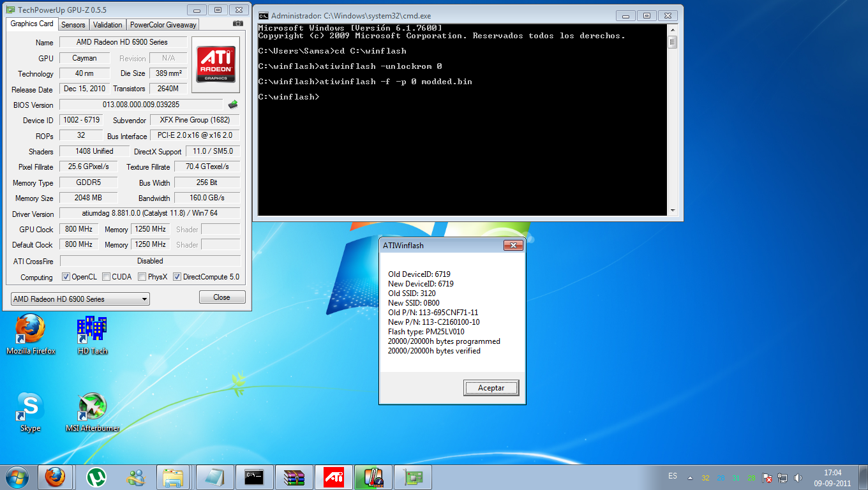Click the cmd.exe taskbar icon
Screen dimensions: 868x490
254,477
